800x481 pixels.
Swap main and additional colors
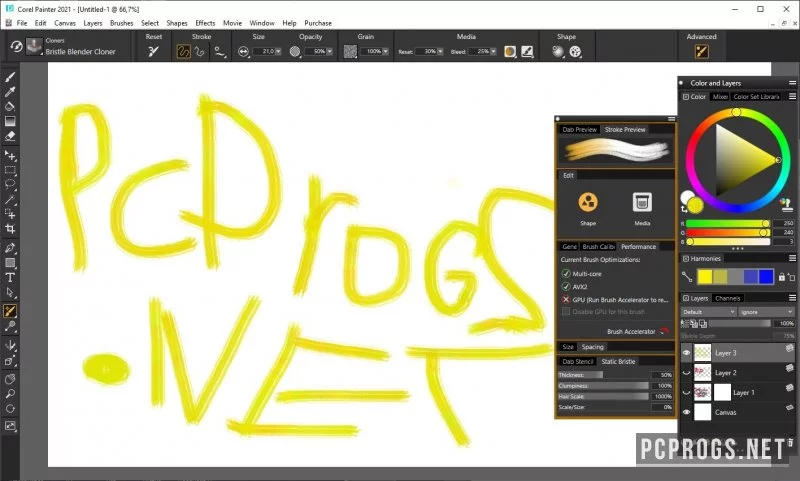click(684, 209)
